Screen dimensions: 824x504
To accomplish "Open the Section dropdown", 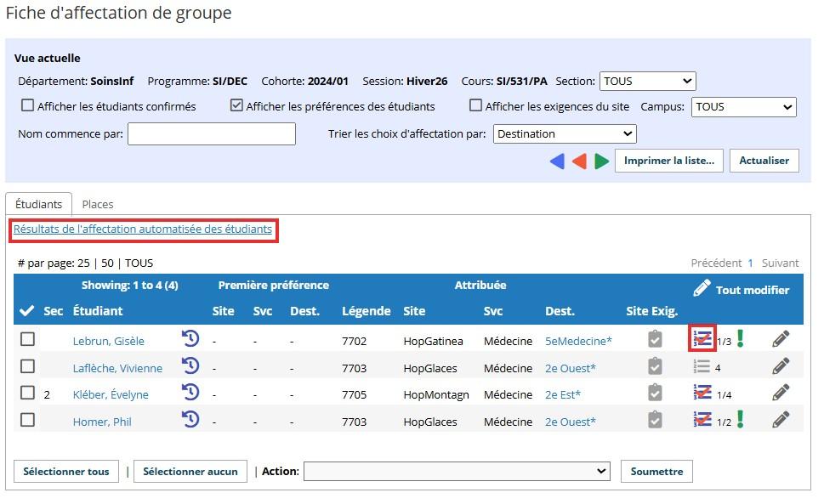I will point(647,82).
